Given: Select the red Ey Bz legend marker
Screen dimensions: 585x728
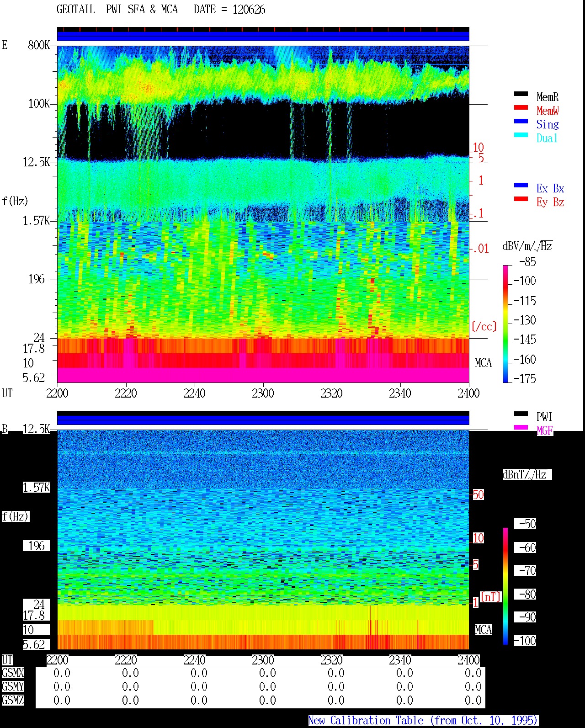Looking at the screenshot, I should (521, 199).
